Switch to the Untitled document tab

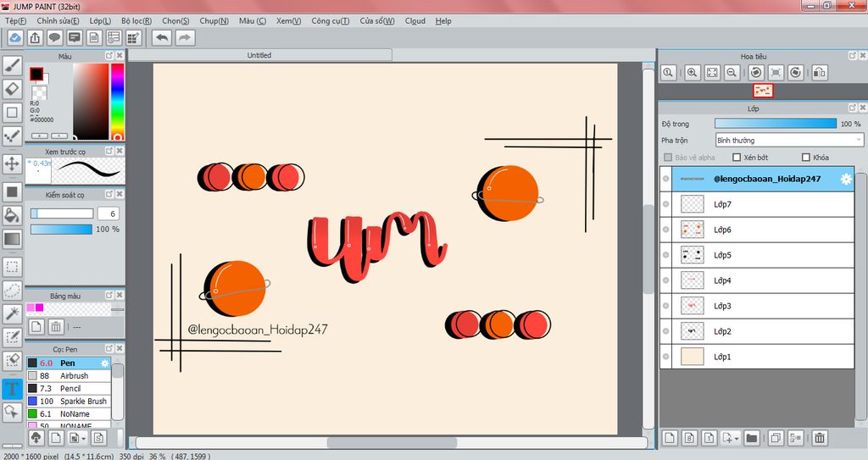(x=259, y=55)
